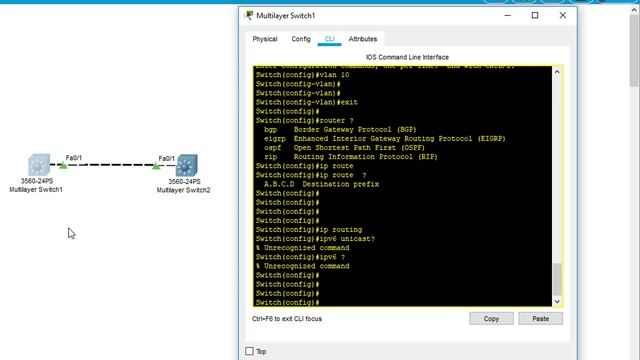The image size is (640, 360).
Task: Click the 'ospf Open Shortest Path First' line
Action: 344,148
